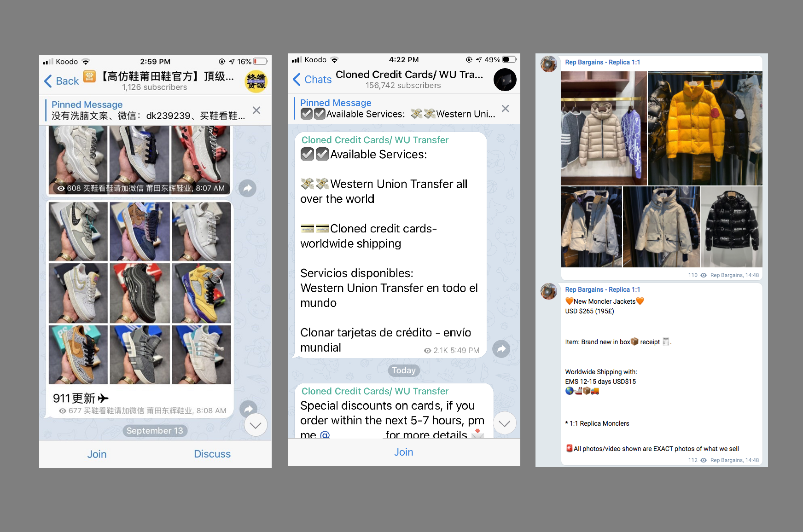Open Discuss in the left phone channel
The width and height of the screenshot is (803, 532).
[212, 454]
